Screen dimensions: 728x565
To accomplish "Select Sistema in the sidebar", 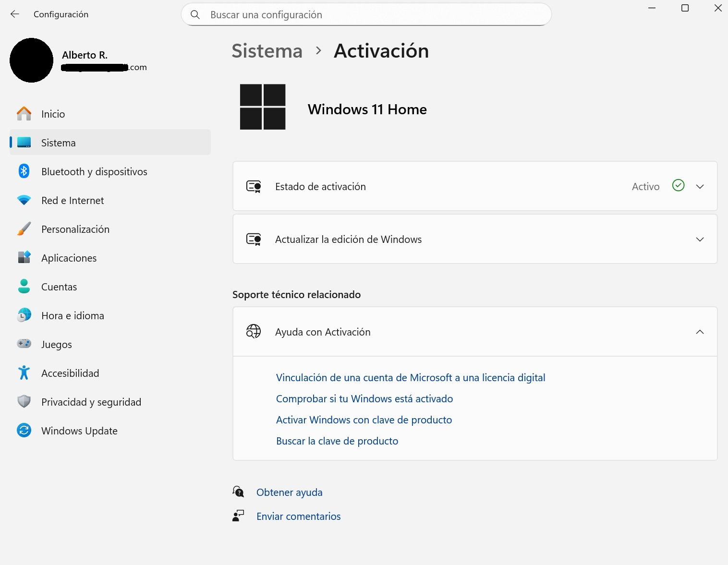I will tap(58, 142).
